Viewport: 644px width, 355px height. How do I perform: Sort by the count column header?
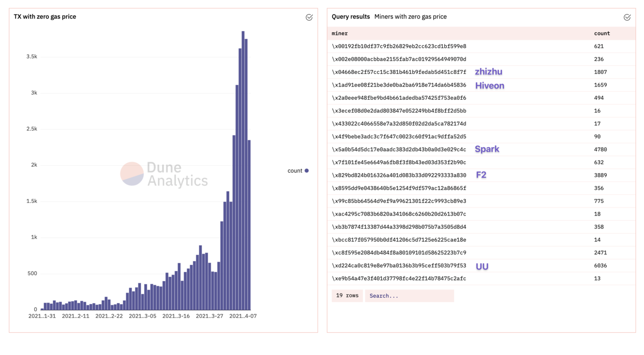tap(602, 33)
